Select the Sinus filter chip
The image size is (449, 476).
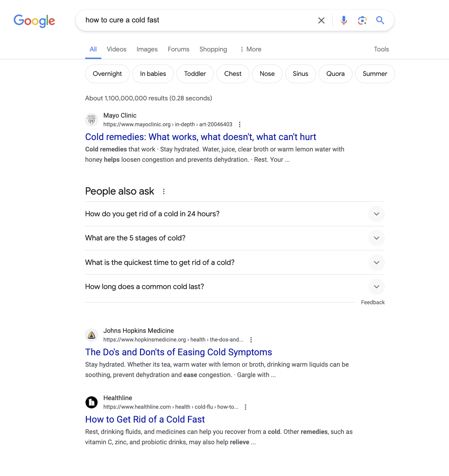tap(300, 73)
